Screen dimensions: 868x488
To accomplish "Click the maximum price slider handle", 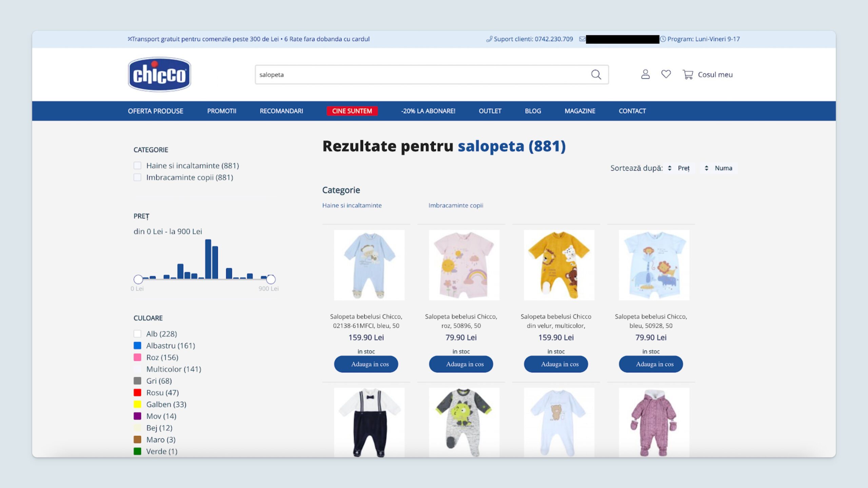I will click(271, 279).
